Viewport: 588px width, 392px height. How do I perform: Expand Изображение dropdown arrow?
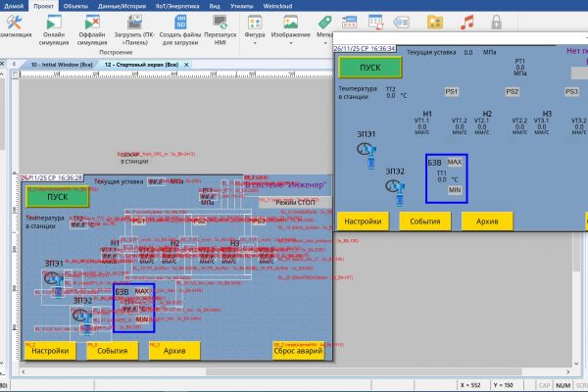point(291,43)
